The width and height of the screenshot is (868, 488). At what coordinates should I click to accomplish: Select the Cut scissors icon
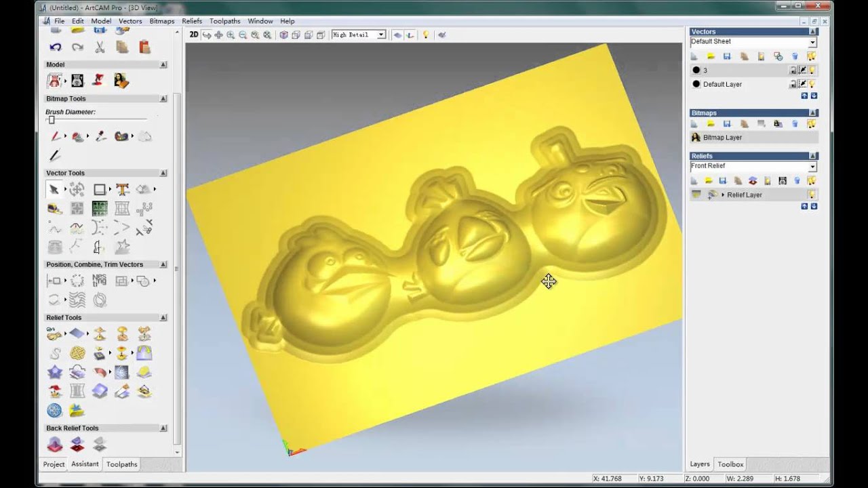[100, 47]
